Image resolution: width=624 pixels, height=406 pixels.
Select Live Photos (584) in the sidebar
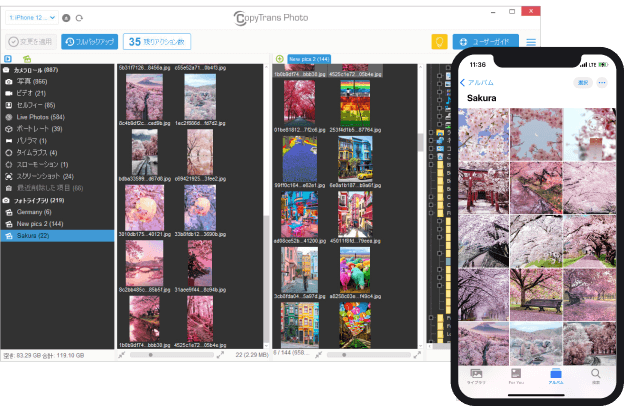click(x=57, y=117)
